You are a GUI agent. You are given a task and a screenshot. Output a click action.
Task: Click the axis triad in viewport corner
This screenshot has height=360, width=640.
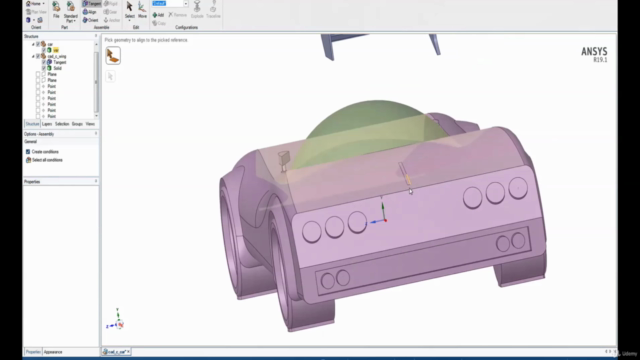pos(116,320)
